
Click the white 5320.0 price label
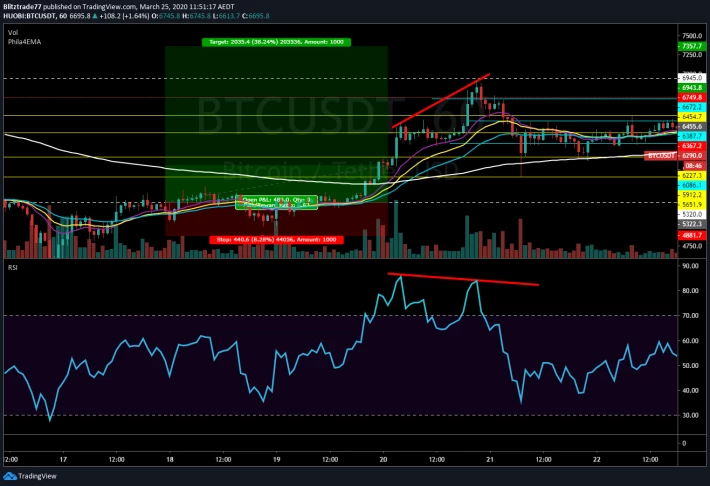point(691,214)
